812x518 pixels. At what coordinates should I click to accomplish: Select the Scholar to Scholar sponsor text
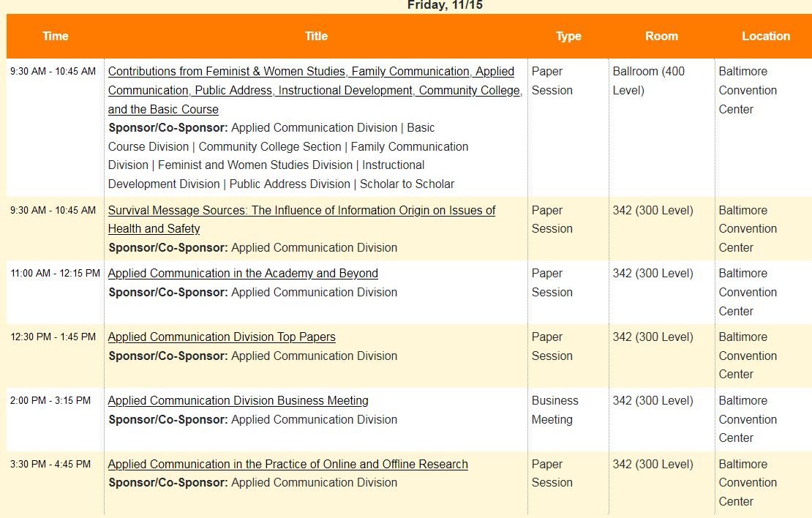tap(407, 184)
